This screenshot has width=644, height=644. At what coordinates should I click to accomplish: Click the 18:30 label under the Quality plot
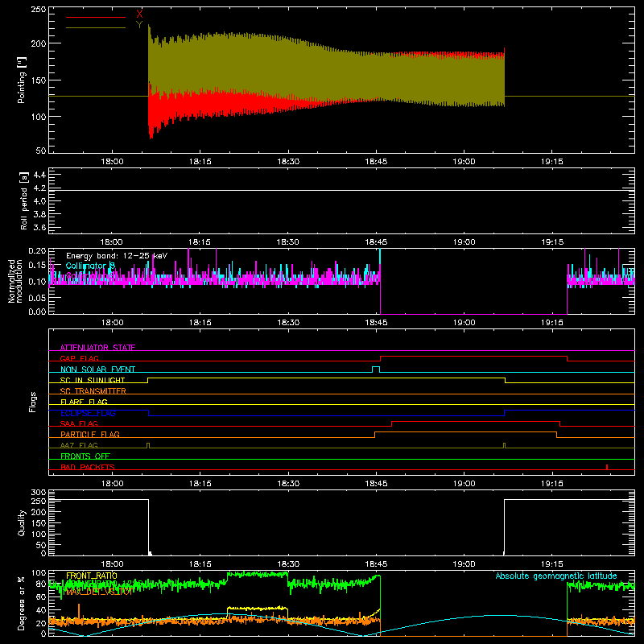[288, 564]
